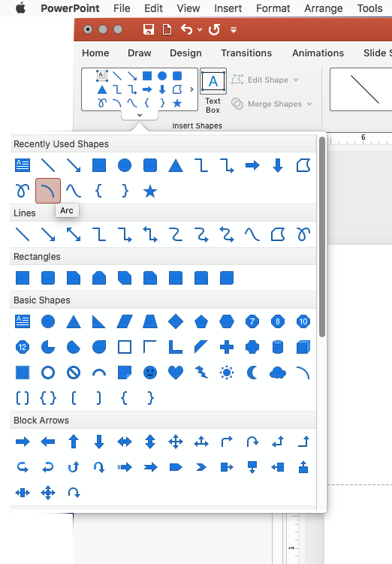Choose the Double Arrow line in Lines
This screenshot has width=392, height=564.
tap(74, 234)
